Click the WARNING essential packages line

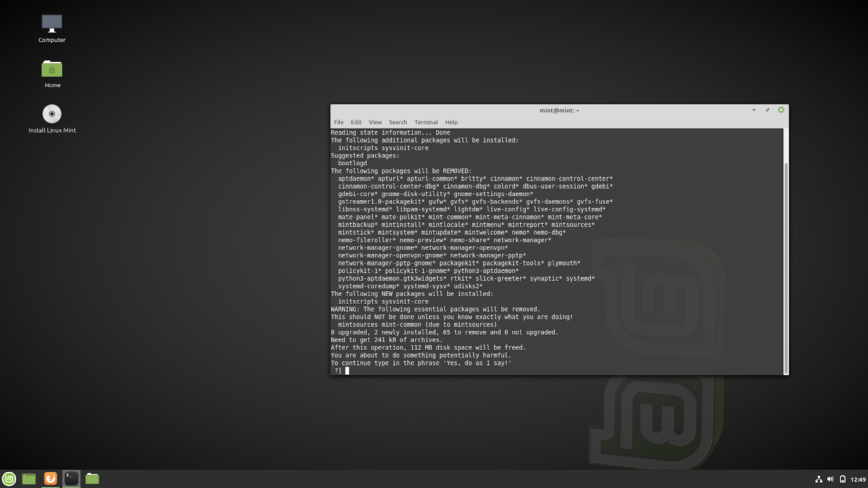pos(436,310)
